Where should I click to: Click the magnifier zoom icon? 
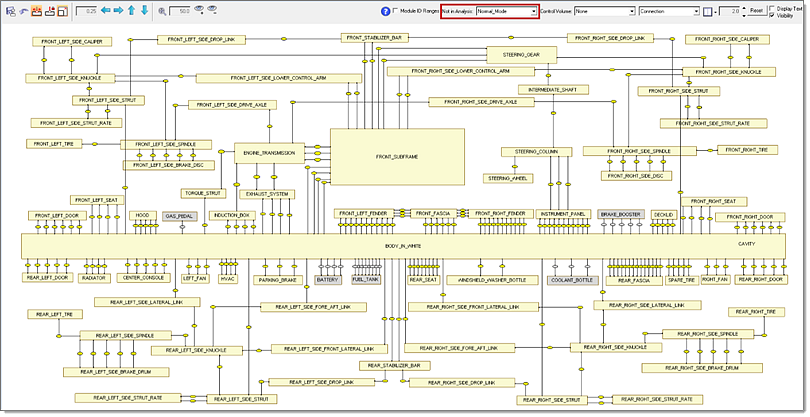(162, 11)
